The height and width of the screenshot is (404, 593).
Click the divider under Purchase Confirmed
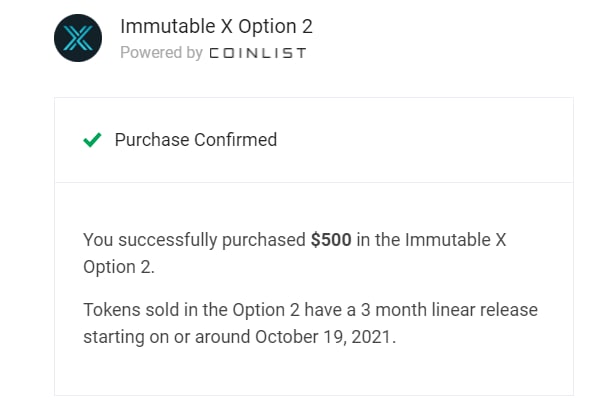tap(314, 182)
